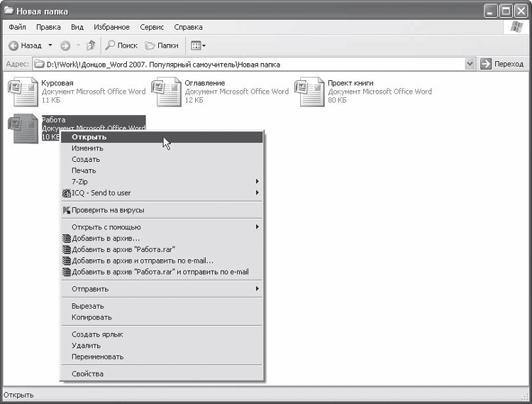
Task: Select the Курсовая Word document icon
Action: 22,92
